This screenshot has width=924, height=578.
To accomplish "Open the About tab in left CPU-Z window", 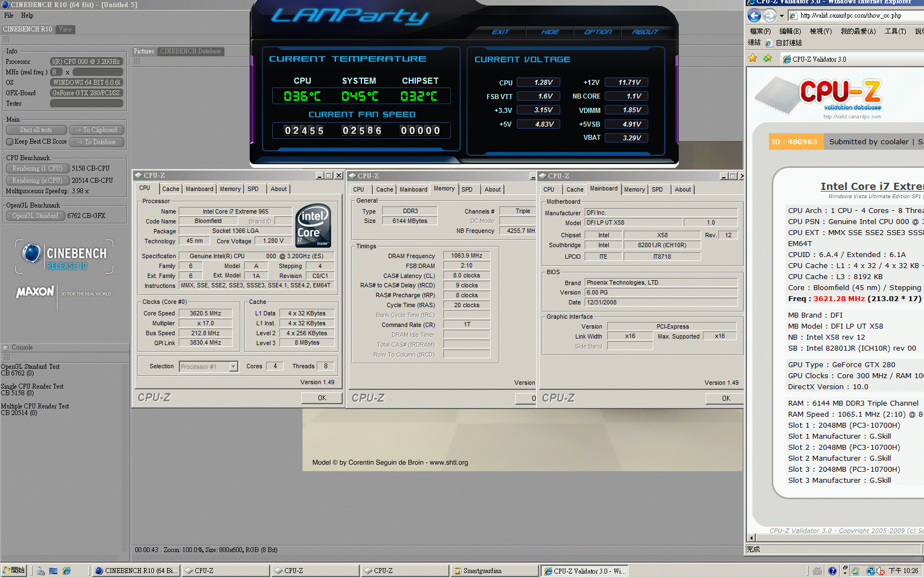I will 278,189.
